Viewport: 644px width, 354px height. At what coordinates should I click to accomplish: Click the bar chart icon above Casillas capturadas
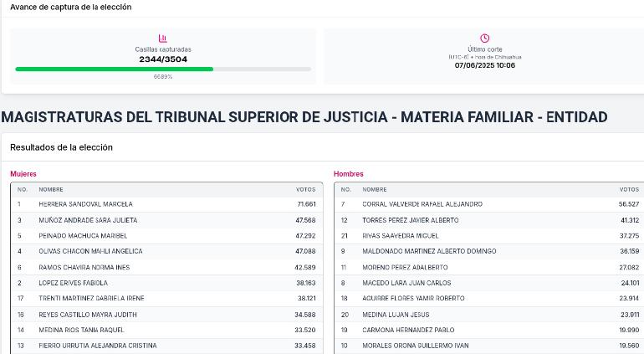pos(162,38)
